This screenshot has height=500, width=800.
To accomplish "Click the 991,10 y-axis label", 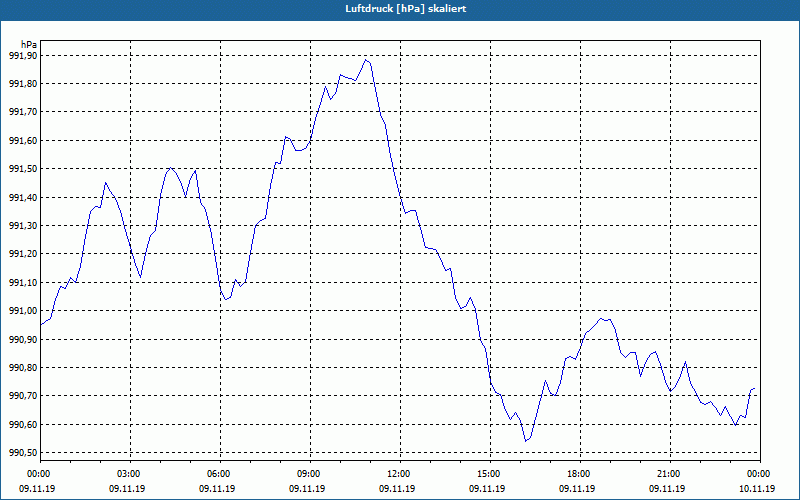I will click(23, 283).
